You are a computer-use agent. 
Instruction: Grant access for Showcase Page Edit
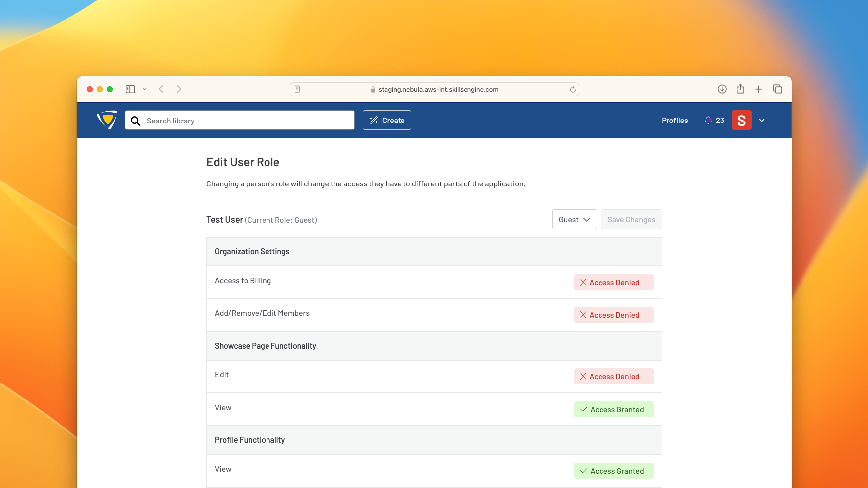613,376
